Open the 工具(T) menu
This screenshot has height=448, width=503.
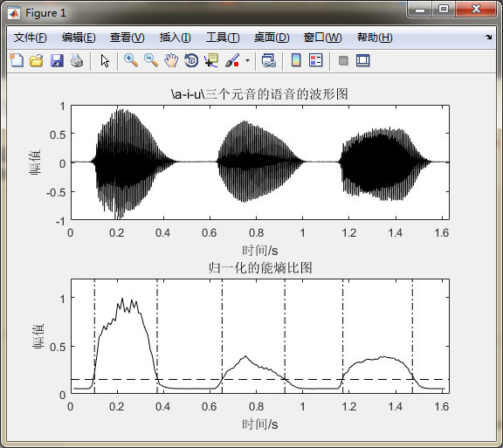(223, 38)
